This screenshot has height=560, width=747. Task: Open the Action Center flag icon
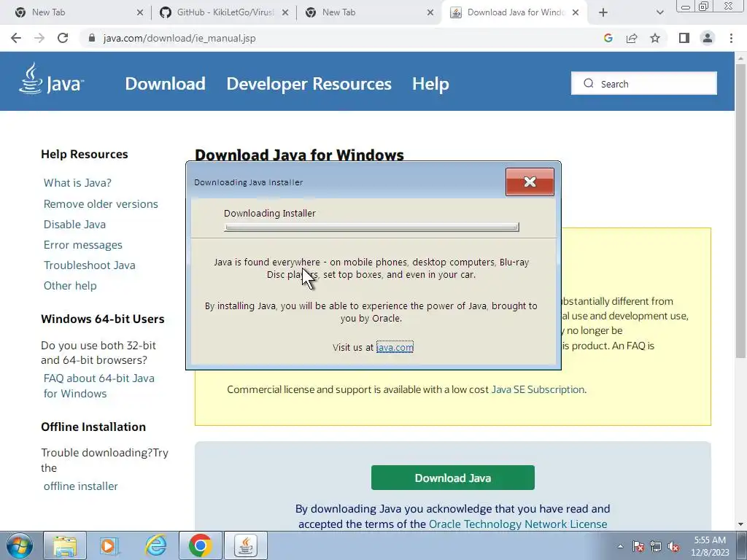point(638,546)
